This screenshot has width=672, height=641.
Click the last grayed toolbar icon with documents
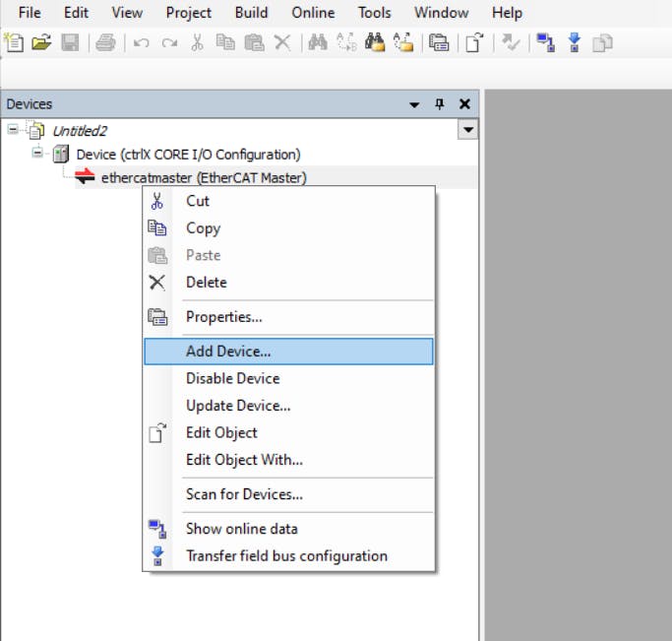(x=602, y=43)
